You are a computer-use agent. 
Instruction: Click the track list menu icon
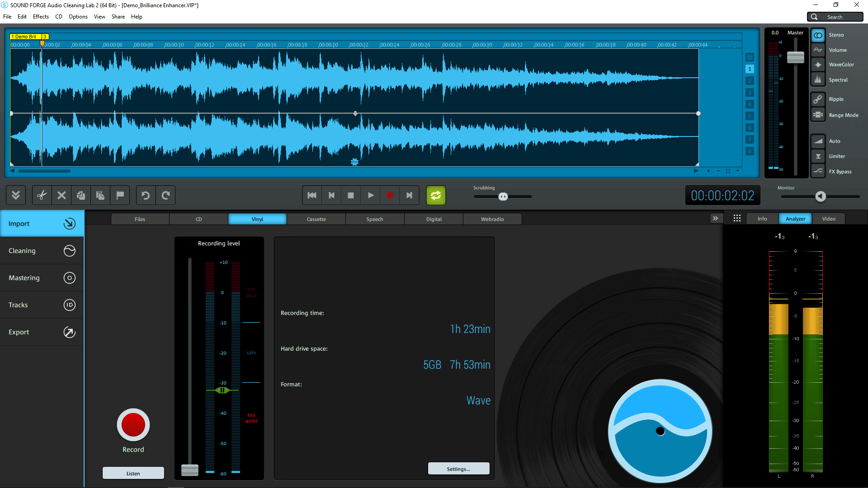pos(750,57)
